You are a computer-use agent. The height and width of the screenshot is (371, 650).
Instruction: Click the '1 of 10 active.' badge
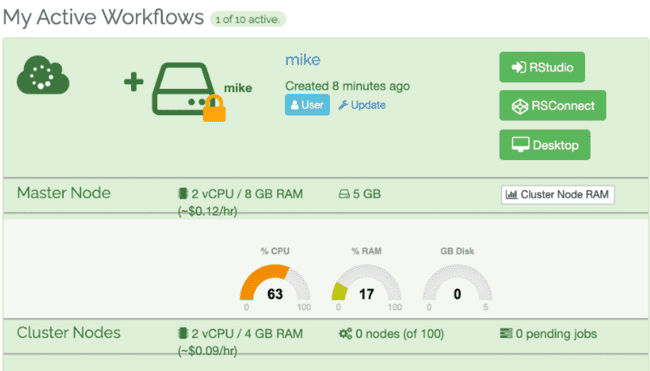[x=248, y=19]
